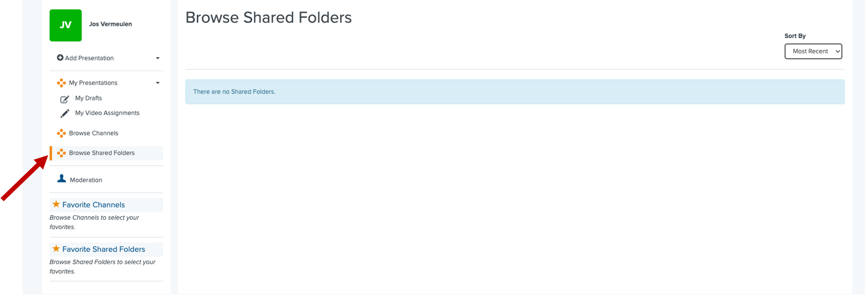Go to My Video Assignments
Screen dimensions: 868x297
(107, 113)
